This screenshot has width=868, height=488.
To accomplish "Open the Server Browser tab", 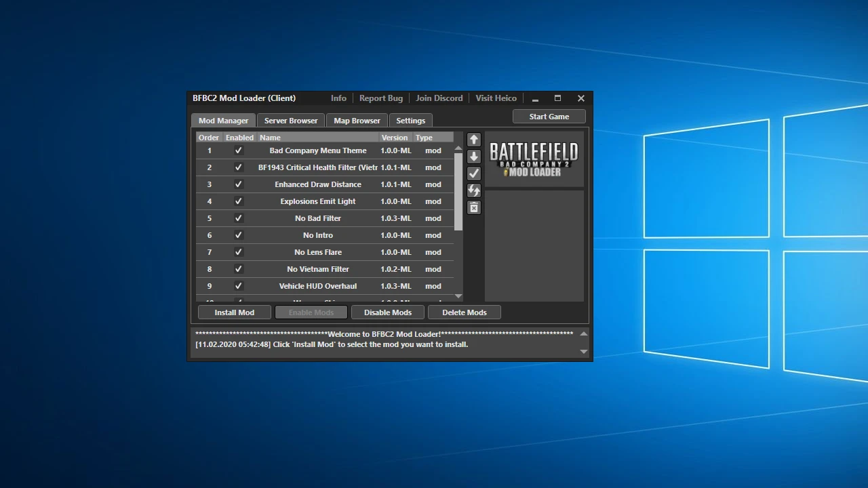I will click(x=291, y=121).
